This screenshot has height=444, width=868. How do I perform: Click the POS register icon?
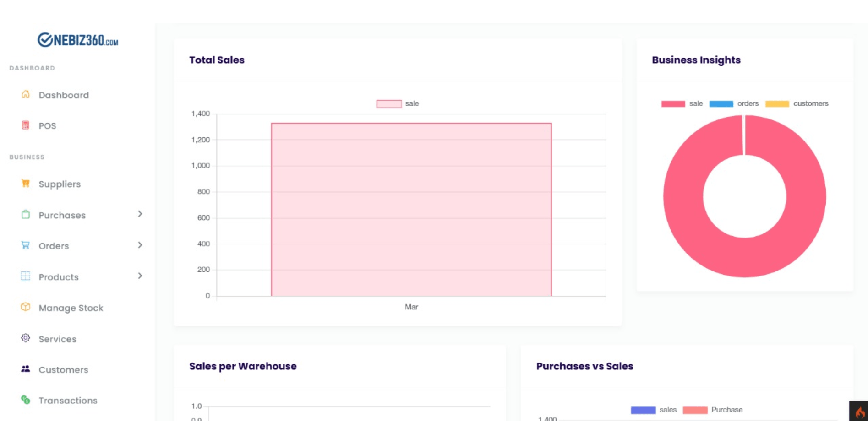pos(26,125)
